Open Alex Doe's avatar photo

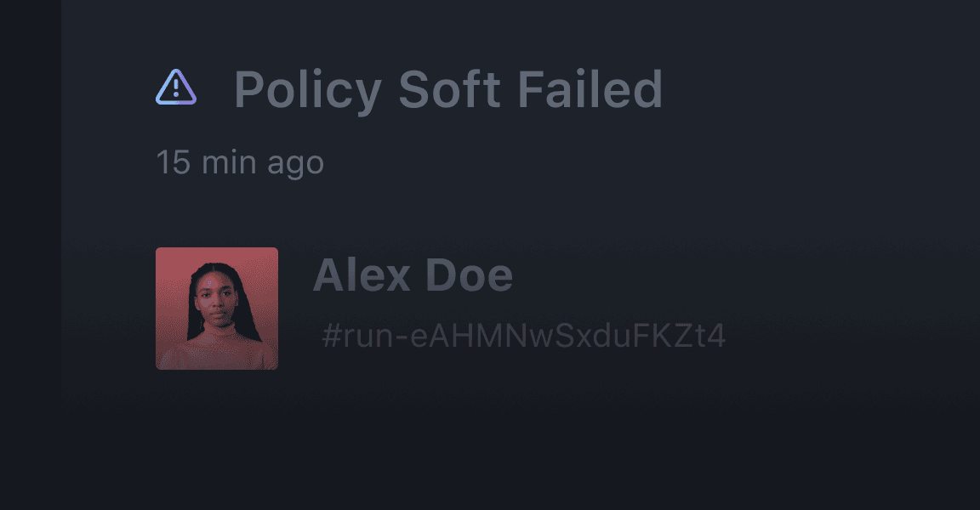[x=217, y=309]
